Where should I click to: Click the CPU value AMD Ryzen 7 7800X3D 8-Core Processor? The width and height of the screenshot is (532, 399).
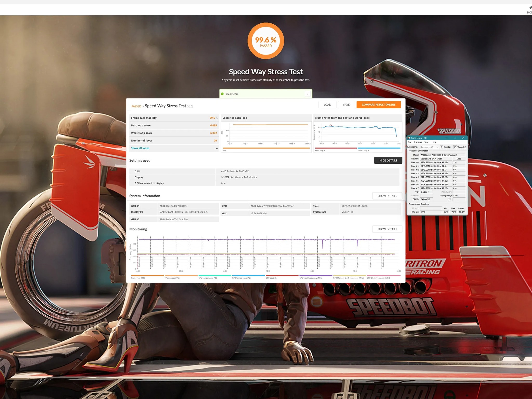[272, 206]
